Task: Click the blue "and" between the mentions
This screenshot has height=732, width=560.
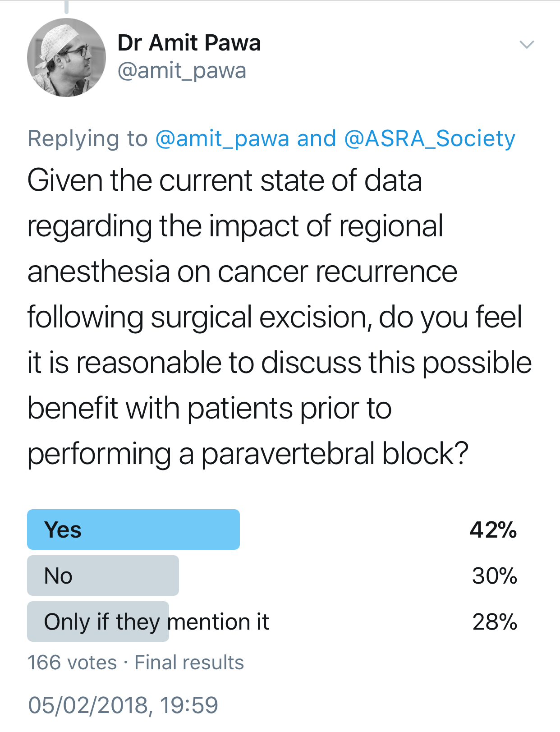Action: click(317, 138)
